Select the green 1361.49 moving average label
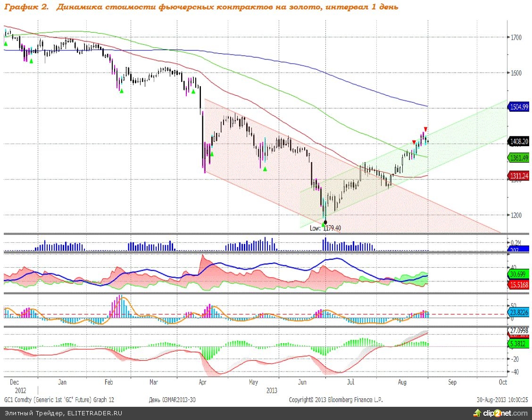Image resolution: width=532 pixels, height=420 pixels. [x=519, y=158]
